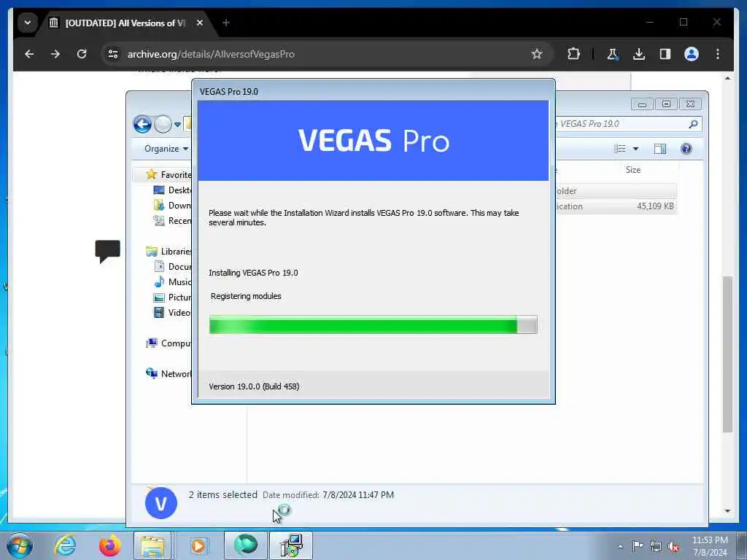
Task: Click archive.org speech bubble comment icon
Action: (108, 251)
